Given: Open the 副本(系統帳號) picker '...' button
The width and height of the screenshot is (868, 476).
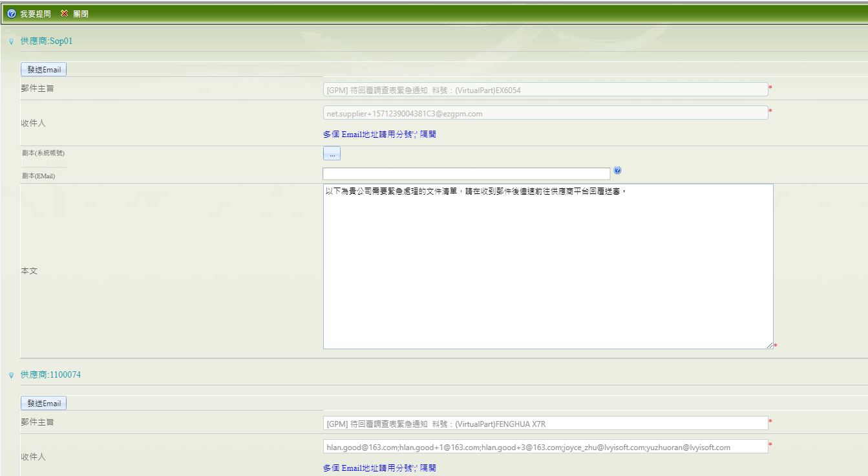Looking at the screenshot, I should click(x=332, y=154).
